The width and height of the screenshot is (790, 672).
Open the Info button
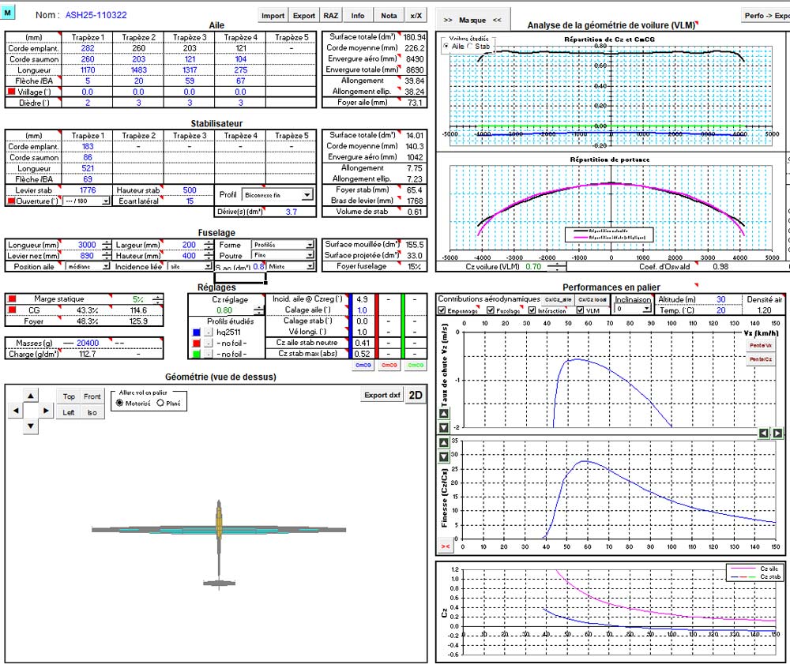[x=358, y=16]
